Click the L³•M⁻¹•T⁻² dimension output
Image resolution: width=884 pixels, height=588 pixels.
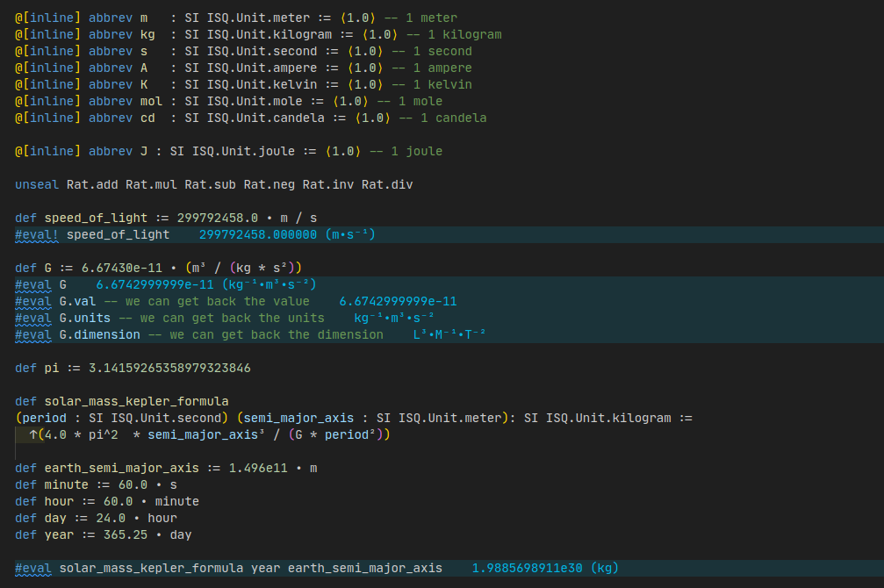tap(449, 334)
